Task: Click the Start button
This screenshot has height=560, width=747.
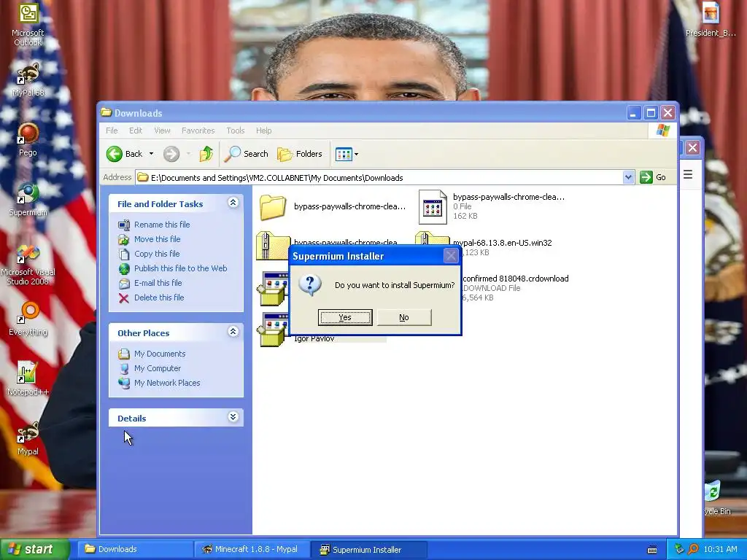Action: pyautogui.click(x=34, y=549)
